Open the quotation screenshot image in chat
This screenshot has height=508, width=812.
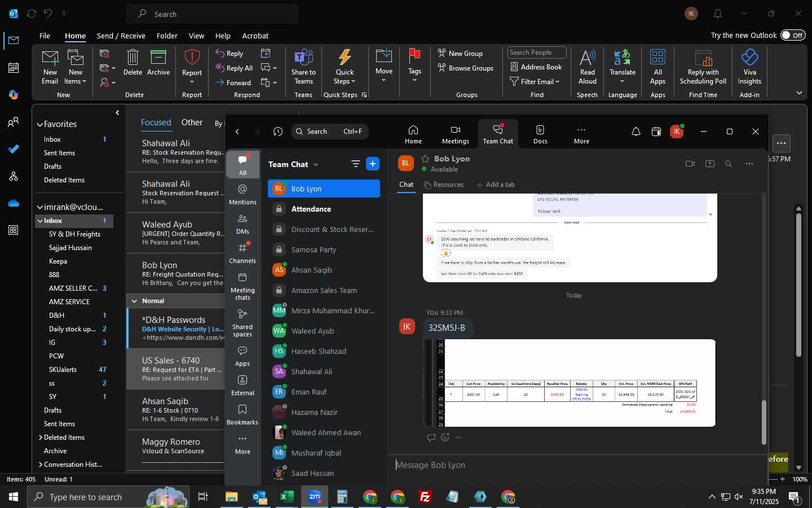pyautogui.click(x=570, y=383)
